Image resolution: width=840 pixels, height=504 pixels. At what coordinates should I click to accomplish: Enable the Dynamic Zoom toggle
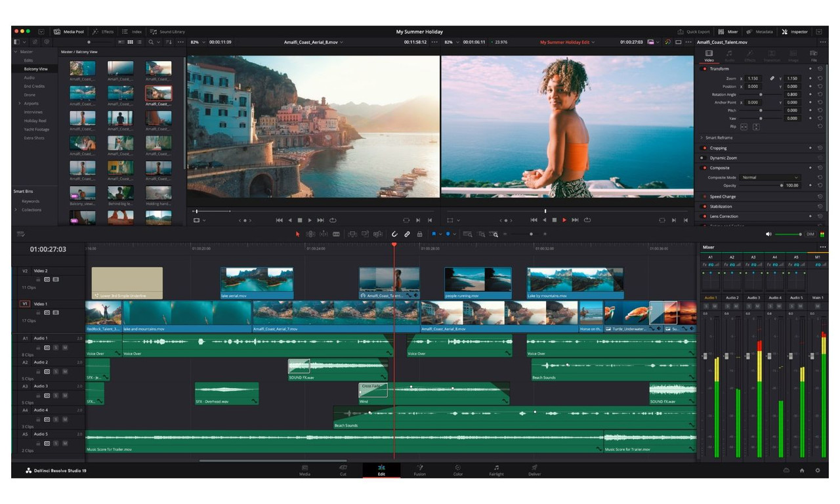705,158
